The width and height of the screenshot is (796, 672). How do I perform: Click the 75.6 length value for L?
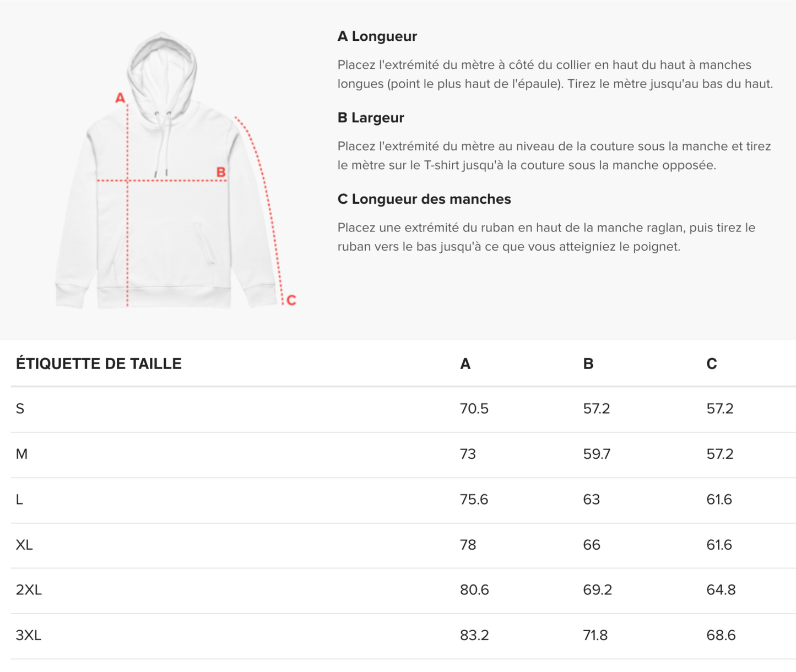click(474, 500)
